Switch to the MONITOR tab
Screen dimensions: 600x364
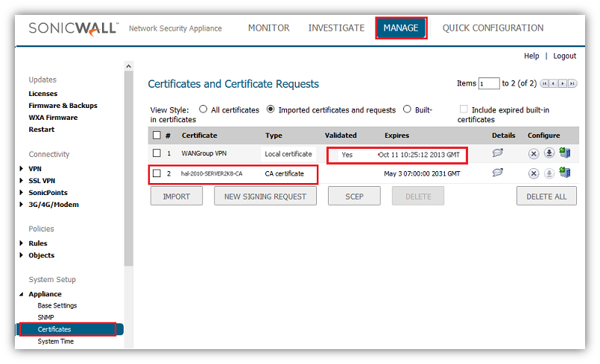point(268,28)
